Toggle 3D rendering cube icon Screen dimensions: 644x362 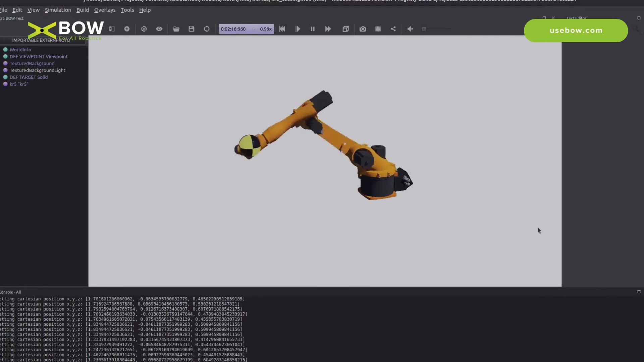point(346,29)
